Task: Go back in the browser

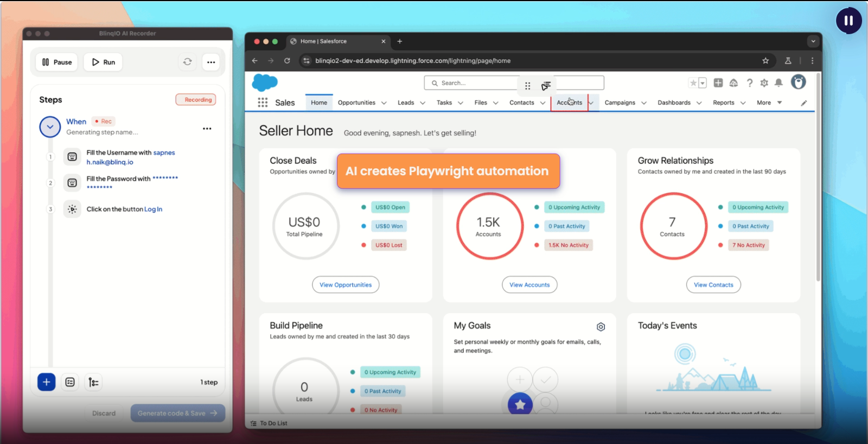Action: click(255, 61)
